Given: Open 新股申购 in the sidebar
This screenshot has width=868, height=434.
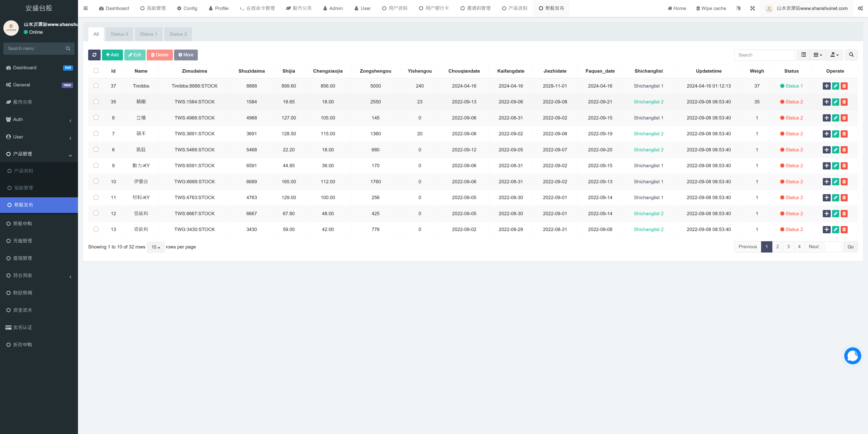Looking at the screenshot, I should pyautogui.click(x=23, y=224).
